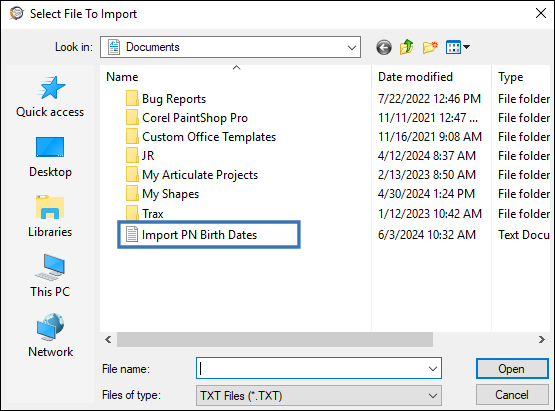Click date '7/22/2022 12:46 PM'
Image resolution: width=555 pixels, height=411 pixels.
pyautogui.click(x=429, y=99)
